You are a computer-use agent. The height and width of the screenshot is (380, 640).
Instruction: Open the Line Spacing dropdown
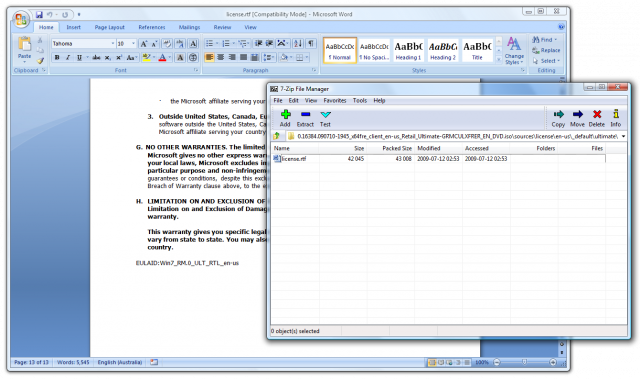coord(269,58)
